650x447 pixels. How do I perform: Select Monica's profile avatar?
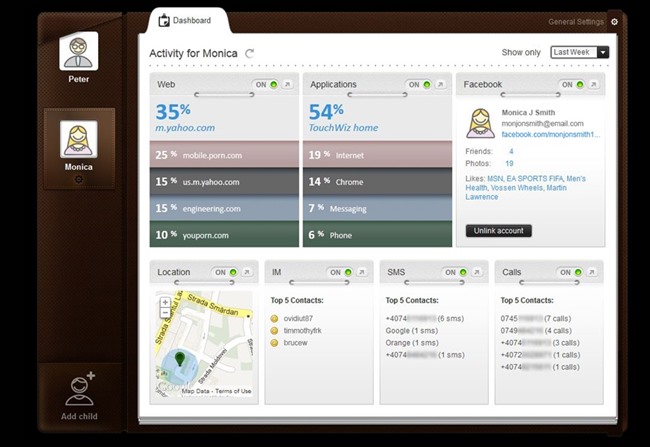79,139
